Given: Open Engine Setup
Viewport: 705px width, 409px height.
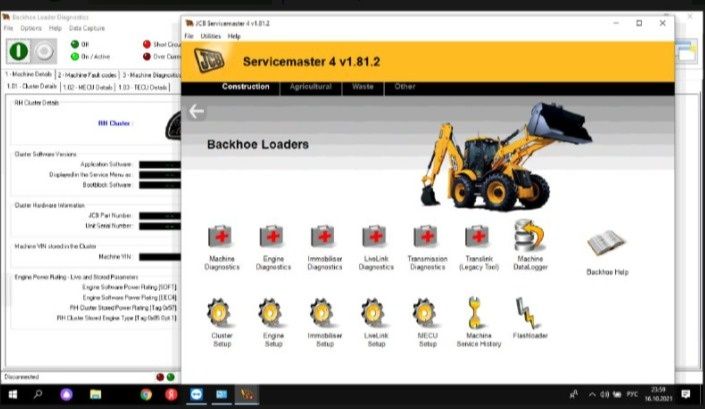Looking at the screenshot, I should tap(273, 322).
